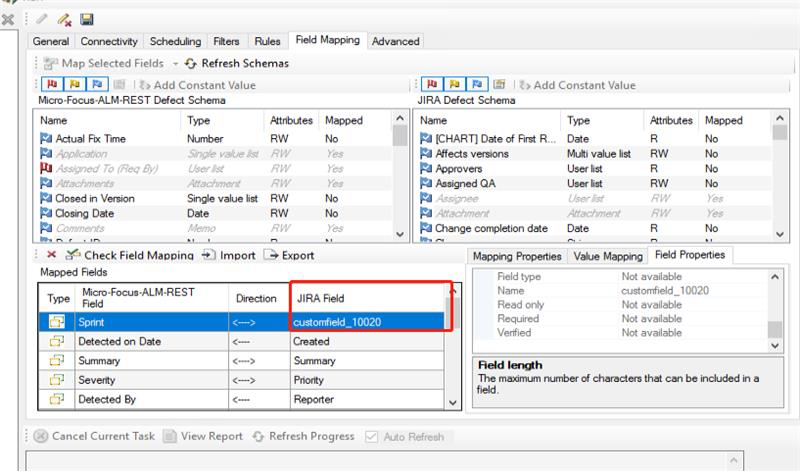Screen dimensions: 800x471
Task: Click the Priority JIRA field cell
Action: [367, 380]
